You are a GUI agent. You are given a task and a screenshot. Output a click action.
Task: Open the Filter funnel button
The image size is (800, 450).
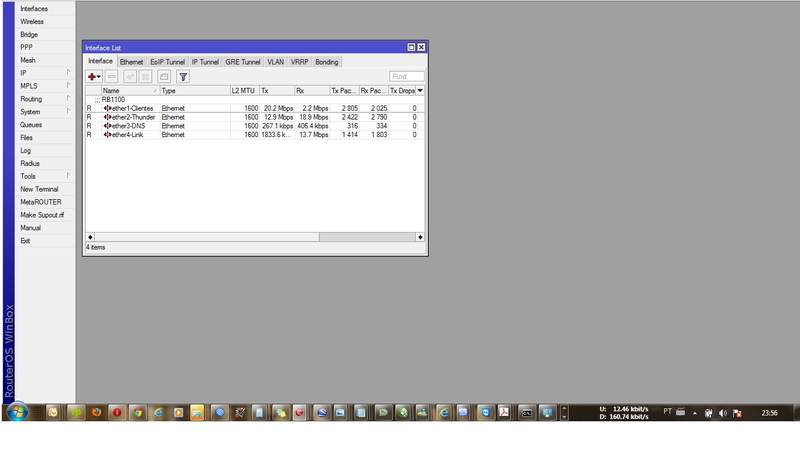coord(183,77)
